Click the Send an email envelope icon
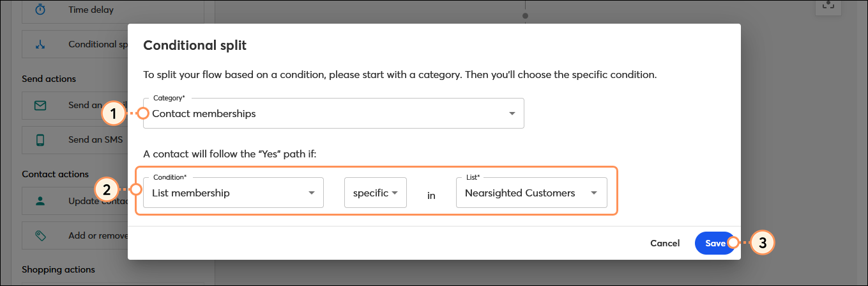 [x=40, y=105]
